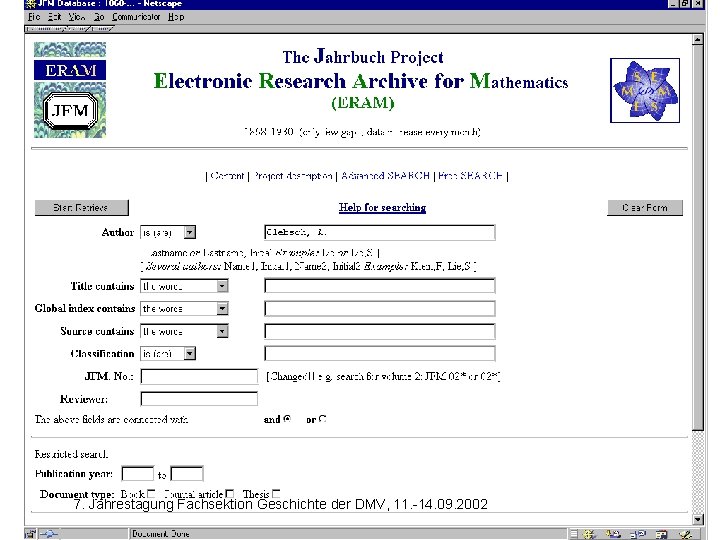
Task: Focus the Source contains text field
Action: [380, 332]
